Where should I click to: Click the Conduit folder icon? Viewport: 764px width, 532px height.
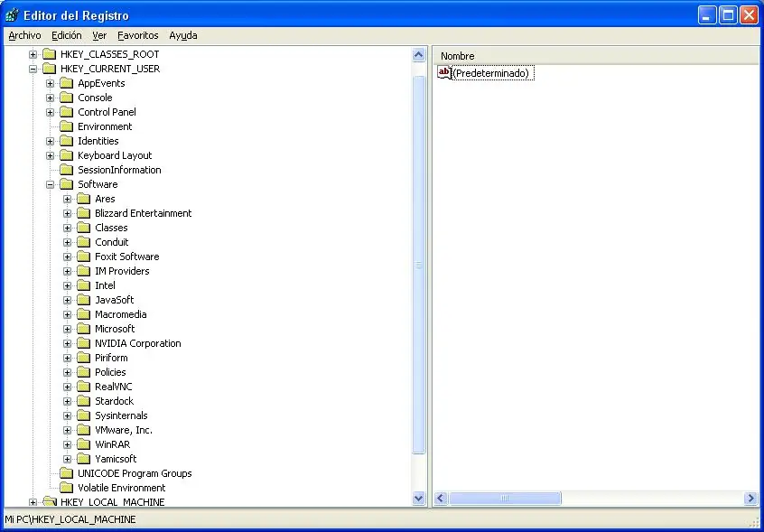(84, 242)
